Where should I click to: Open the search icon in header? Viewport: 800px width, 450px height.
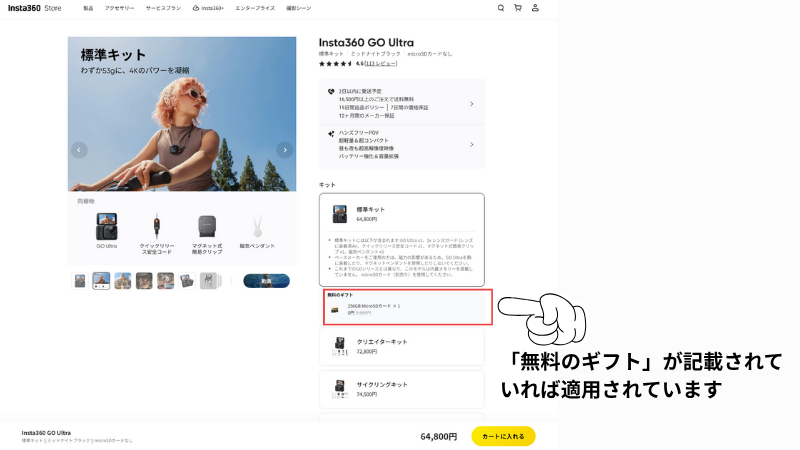(501, 8)
